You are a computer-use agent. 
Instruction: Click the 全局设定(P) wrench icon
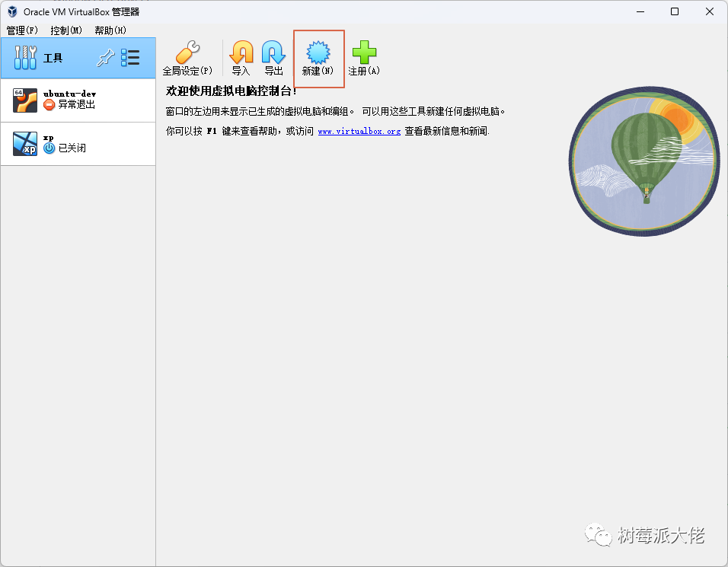187,53
